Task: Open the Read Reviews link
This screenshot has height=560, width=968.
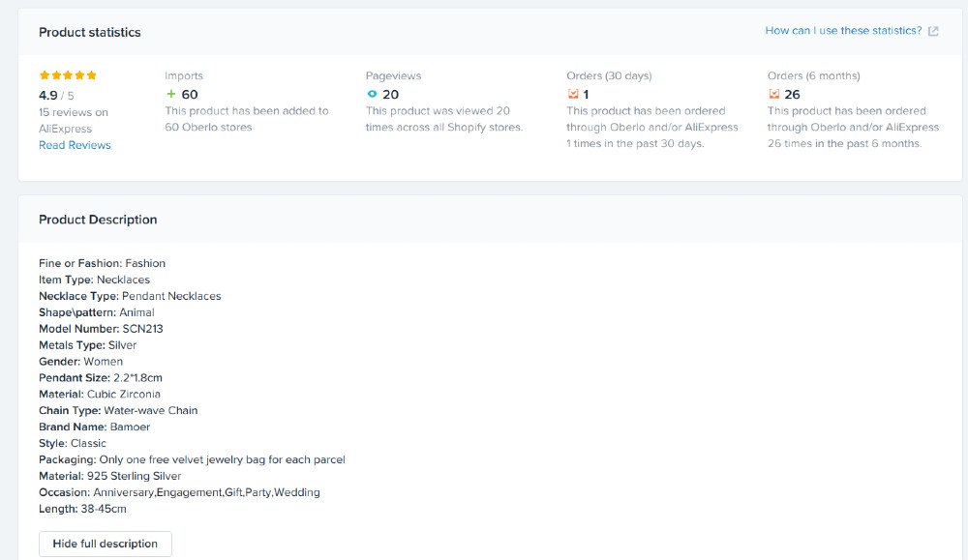Action: [74, 145]
